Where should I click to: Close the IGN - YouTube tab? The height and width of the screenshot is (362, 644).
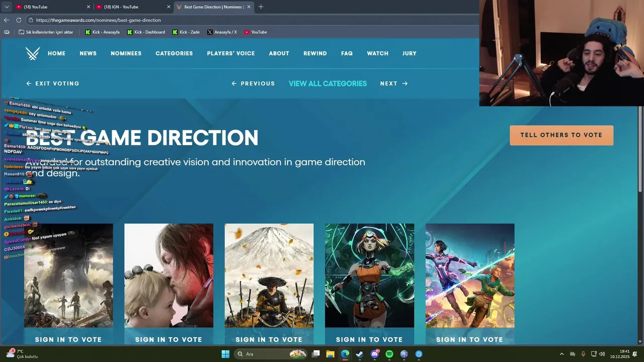tap(169, 7)
